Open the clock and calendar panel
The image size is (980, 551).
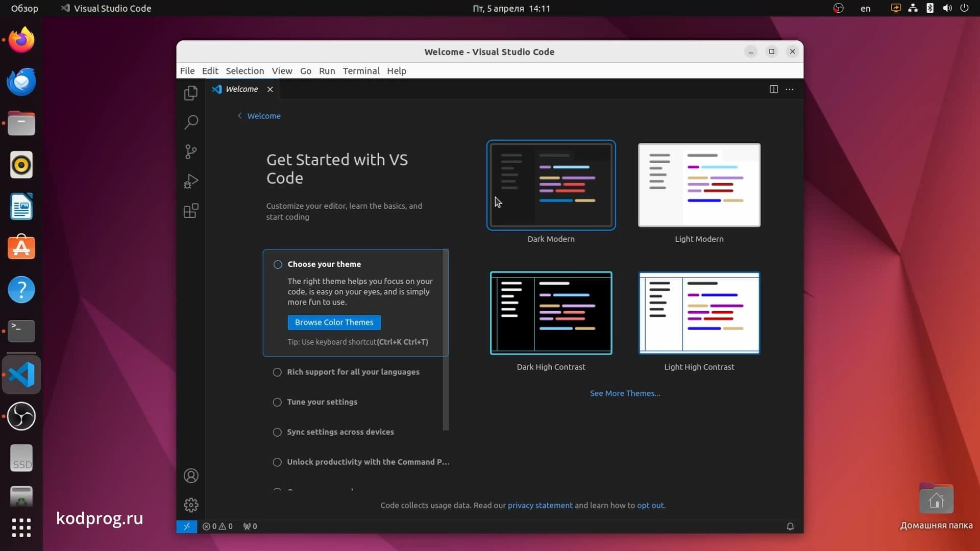(x=511, y=8)
